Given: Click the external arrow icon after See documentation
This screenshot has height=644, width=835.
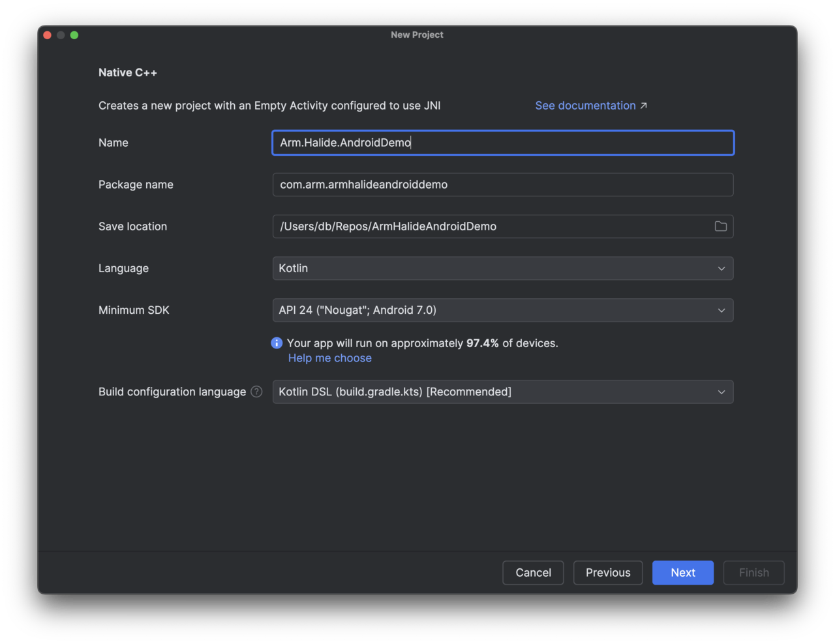Looking at the screenshot, I should [x=644, y=106].
